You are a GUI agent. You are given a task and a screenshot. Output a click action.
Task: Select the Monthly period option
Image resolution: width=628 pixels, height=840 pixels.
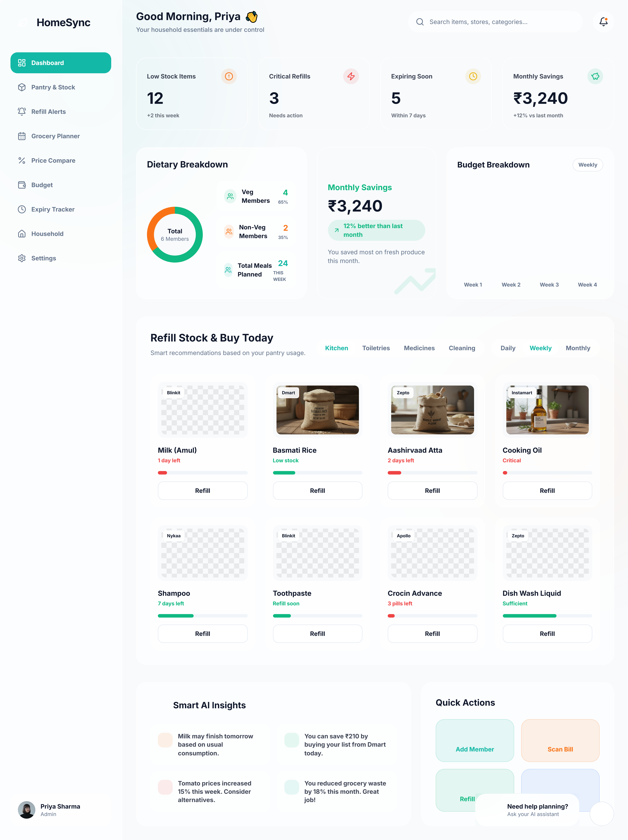click(578, 348)
